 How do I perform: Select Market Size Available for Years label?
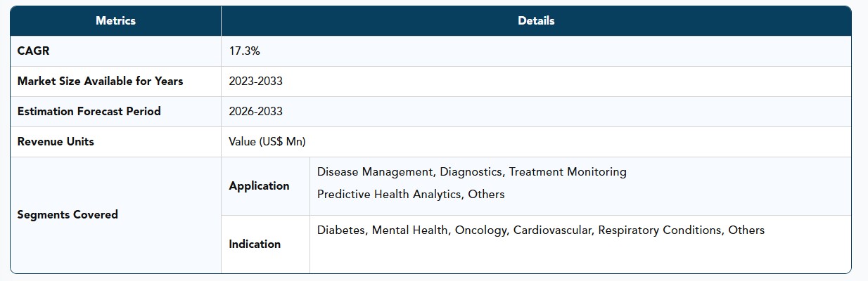point(100,81)
